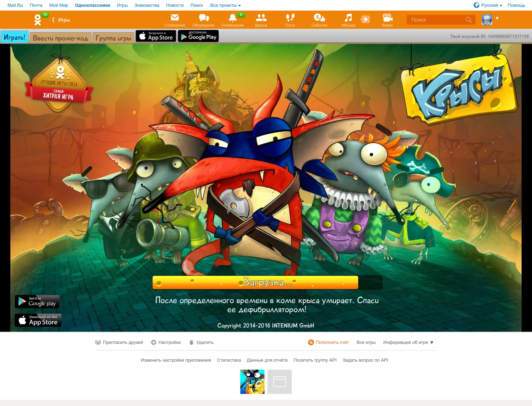Open Друзья people icon
This screenshot has height=406, width=532.
click(x=261, y=17)
